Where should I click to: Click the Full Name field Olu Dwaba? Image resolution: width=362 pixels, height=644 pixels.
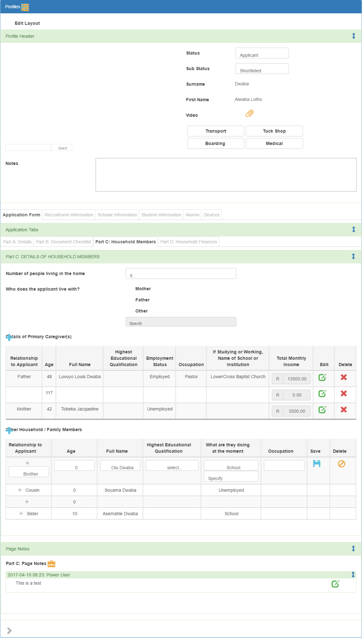(120, 465)
